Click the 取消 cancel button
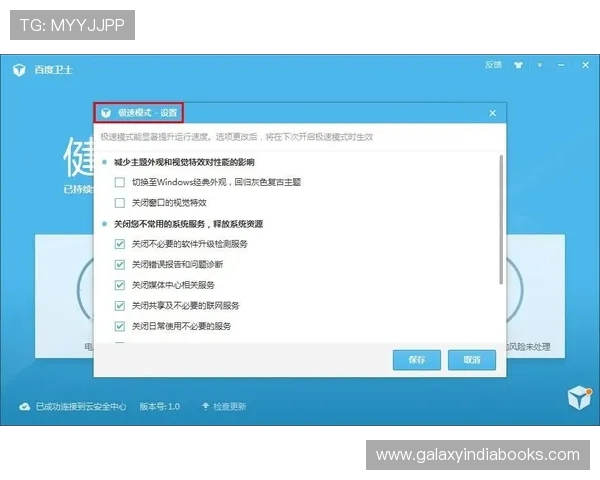 (472, 360)
